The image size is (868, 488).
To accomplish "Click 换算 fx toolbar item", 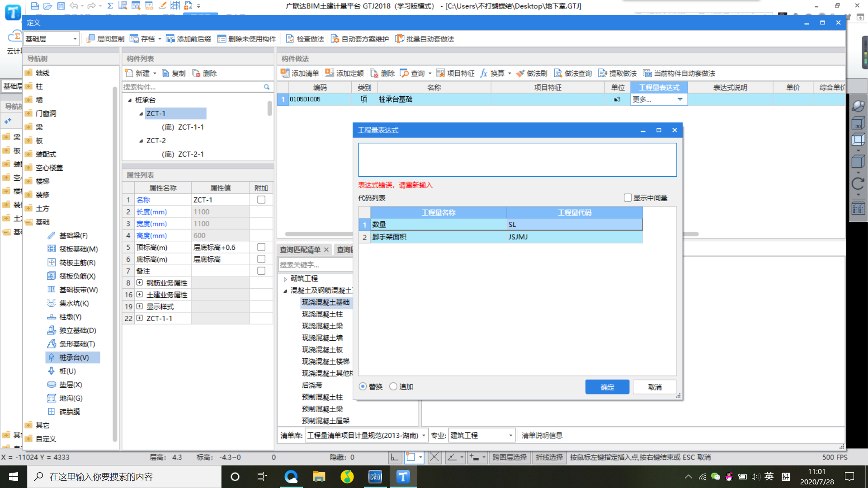I will pos(495,73).
